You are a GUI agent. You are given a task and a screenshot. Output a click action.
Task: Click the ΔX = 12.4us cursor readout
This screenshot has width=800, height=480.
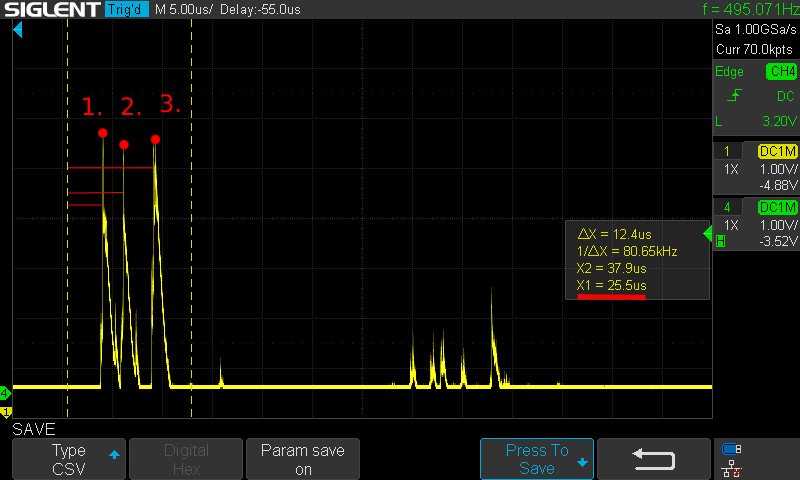pos(614,234)
